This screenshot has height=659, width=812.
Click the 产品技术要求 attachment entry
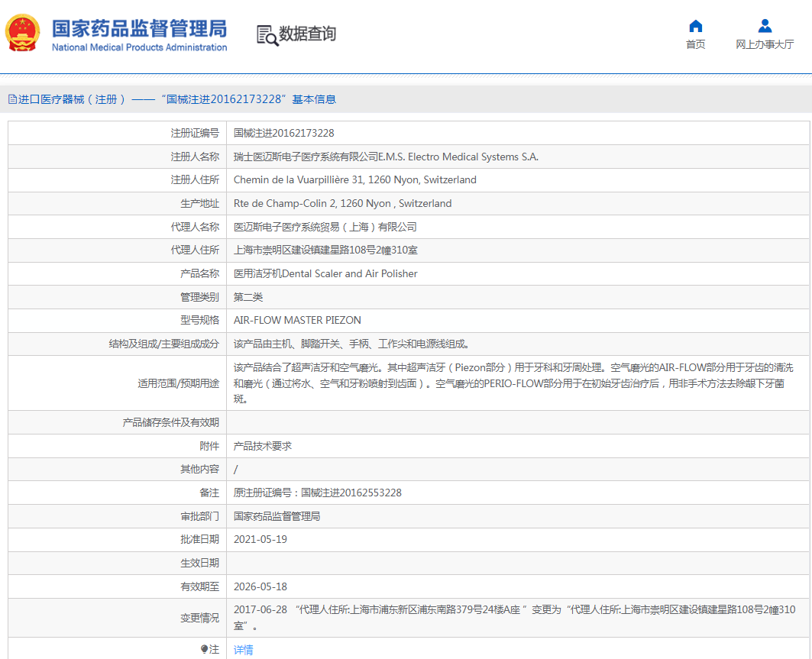(262, 446)
